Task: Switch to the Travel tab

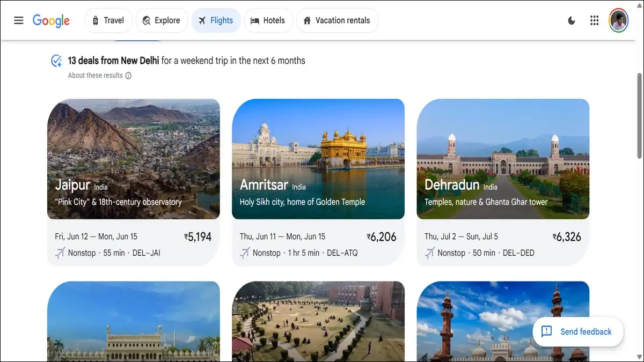Action: (108, 20)
